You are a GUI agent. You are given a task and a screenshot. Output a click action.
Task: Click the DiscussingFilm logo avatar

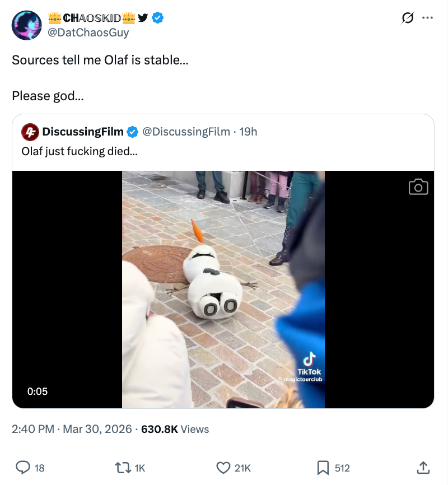pyautogui.click(x=30, y=132)
